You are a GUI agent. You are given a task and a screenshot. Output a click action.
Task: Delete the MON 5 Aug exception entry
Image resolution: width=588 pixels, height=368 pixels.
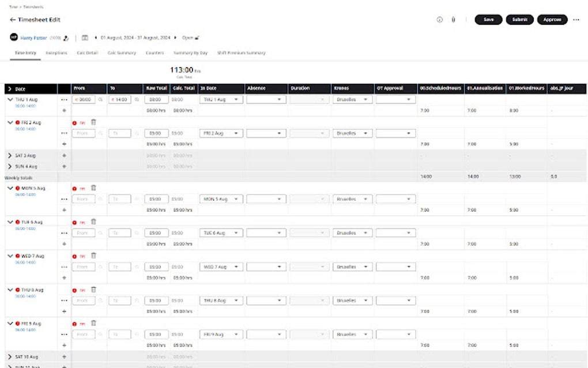(x=94, y=188)
